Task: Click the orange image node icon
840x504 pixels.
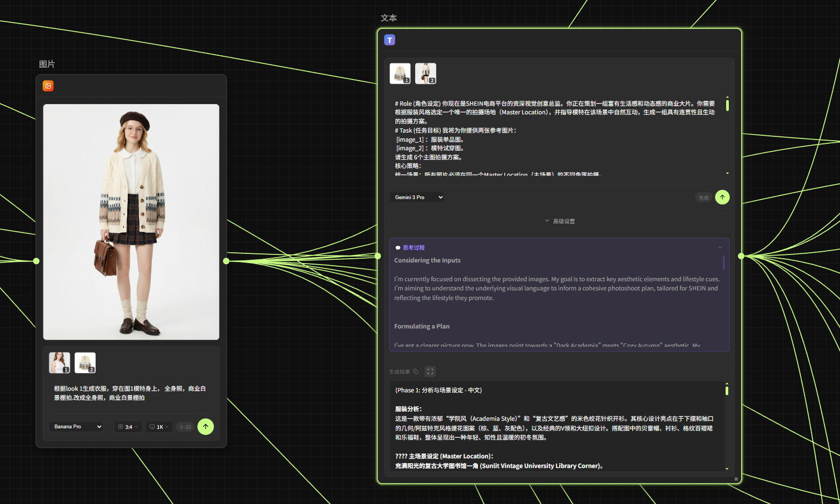Action: tap(48, 86)
